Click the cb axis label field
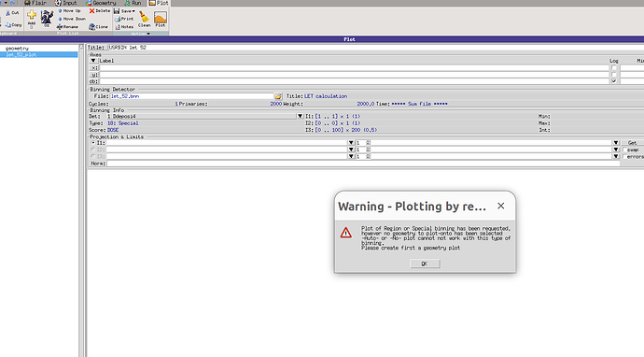Image resolution: width=644 pixels, height=357 pixels. (x=354, y=81)
